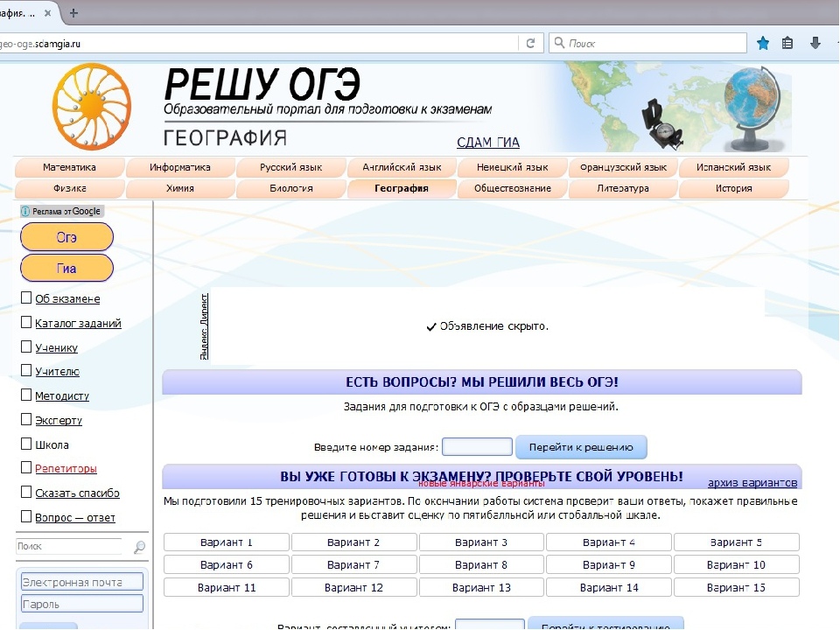The height and width of the screenshot is (630, 840).
Task: Open the СДАМ ГИА link
Action: pyautogui.click(x=487, y=143)
